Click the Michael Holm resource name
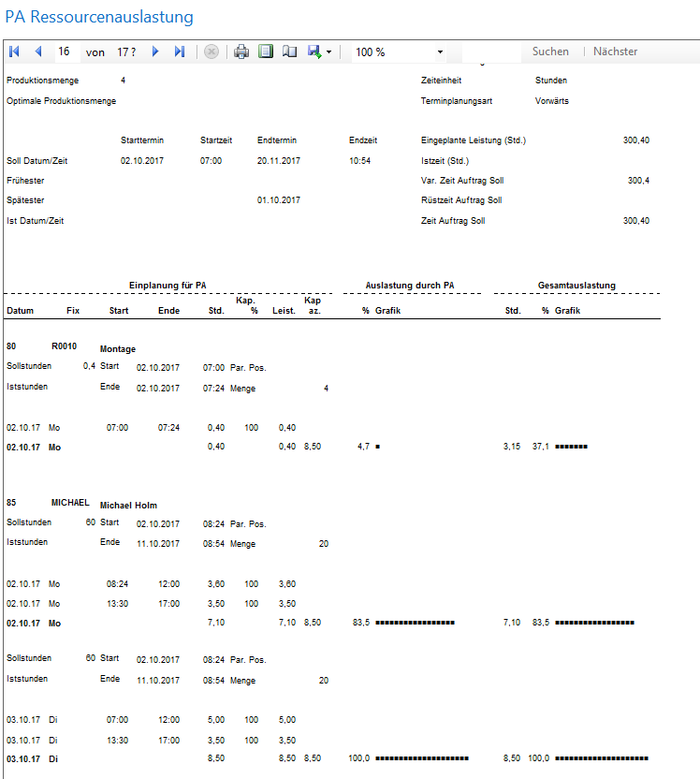 (x=128, y=506)
